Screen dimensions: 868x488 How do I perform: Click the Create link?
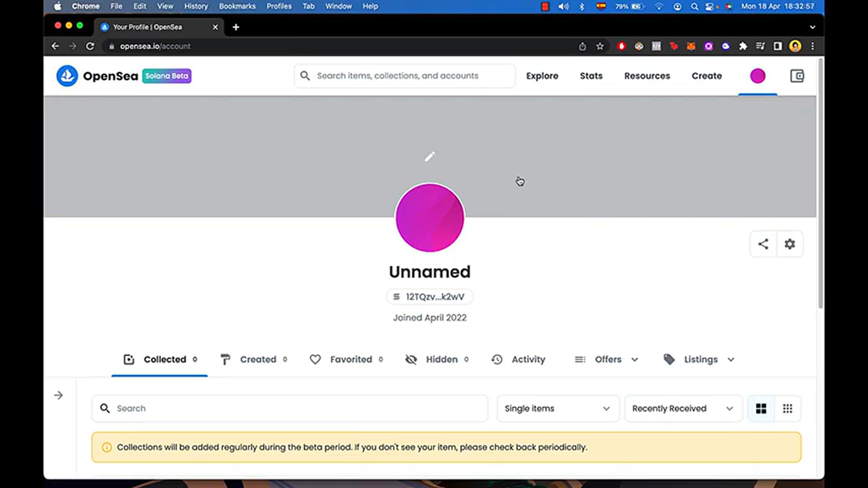707,76
